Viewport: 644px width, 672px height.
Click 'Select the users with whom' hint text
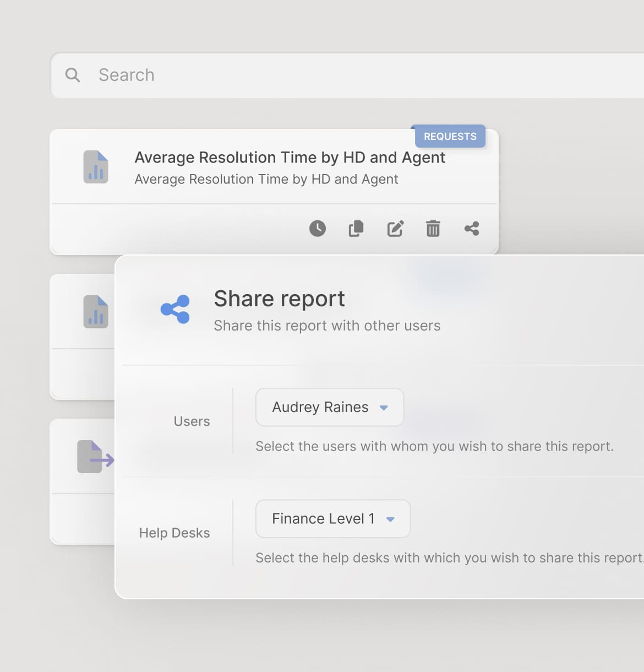434,446
